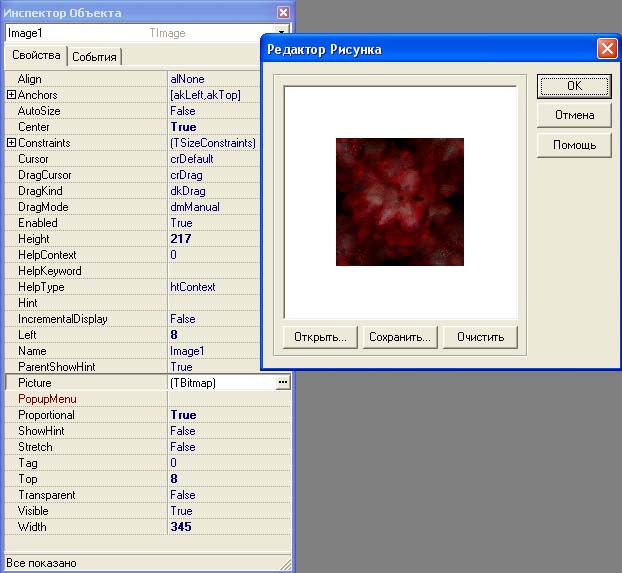
Task: Select the Свойства tab
Action: coord(36,55)
